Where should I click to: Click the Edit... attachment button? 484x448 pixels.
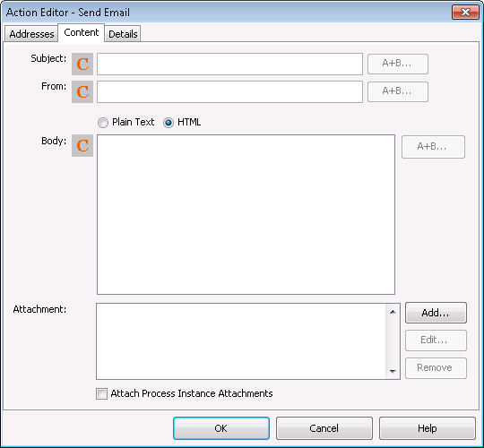click(436, 340)
